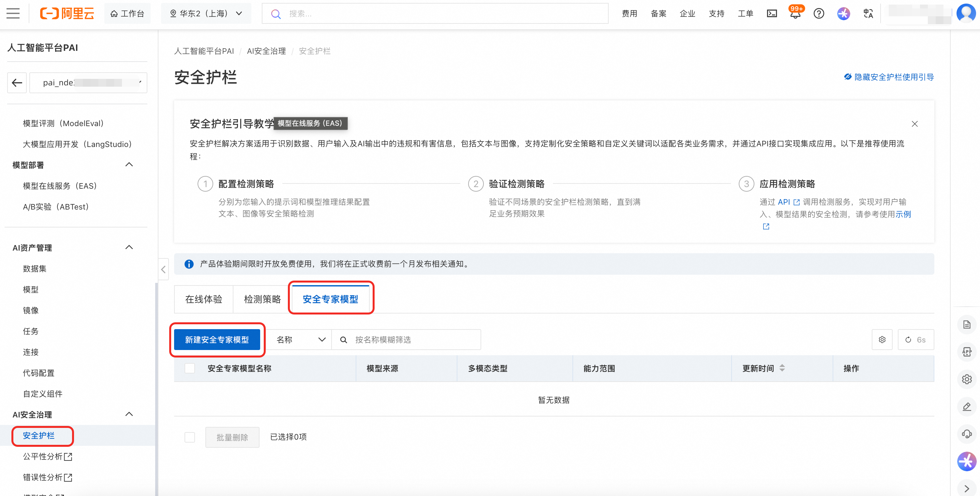Open table column settings gear icon
Viewport: 980px width, 496px height.
(x=882, y=340)
